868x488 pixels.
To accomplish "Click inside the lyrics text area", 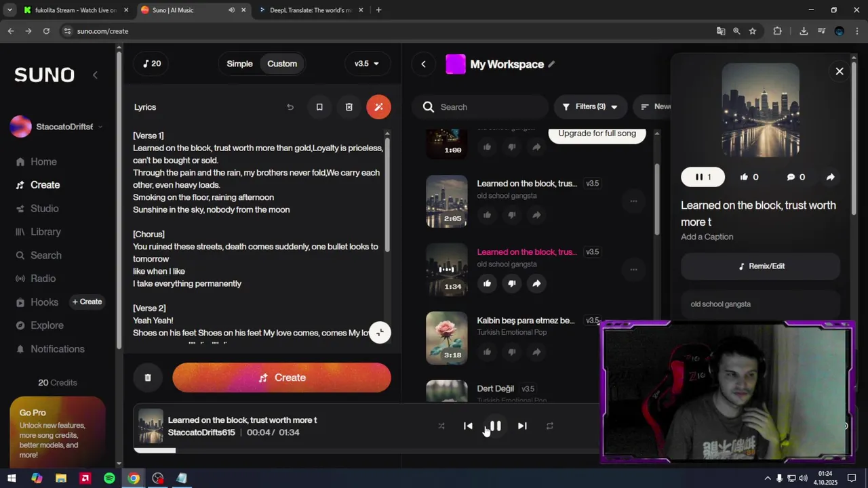I will [x=258, y=237].
